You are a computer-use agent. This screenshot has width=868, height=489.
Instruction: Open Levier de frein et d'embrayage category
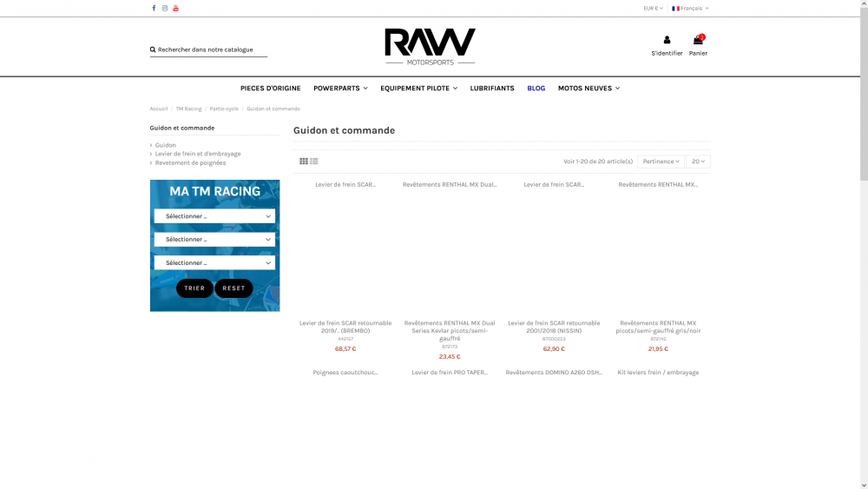click(x=198, y=154)
